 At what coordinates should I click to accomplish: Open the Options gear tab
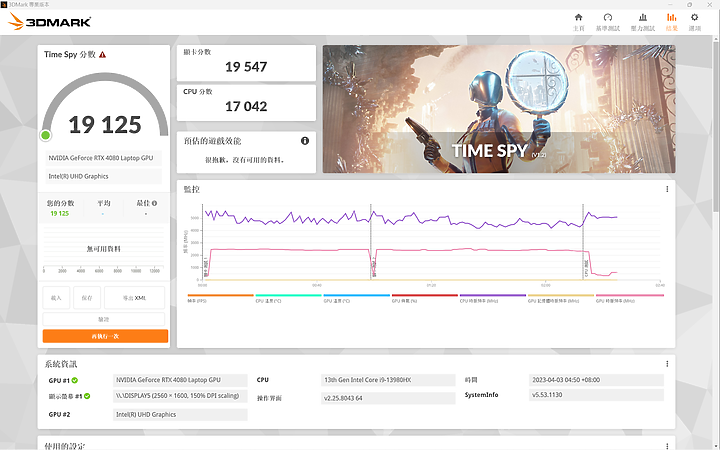click(x=694, y=22)
